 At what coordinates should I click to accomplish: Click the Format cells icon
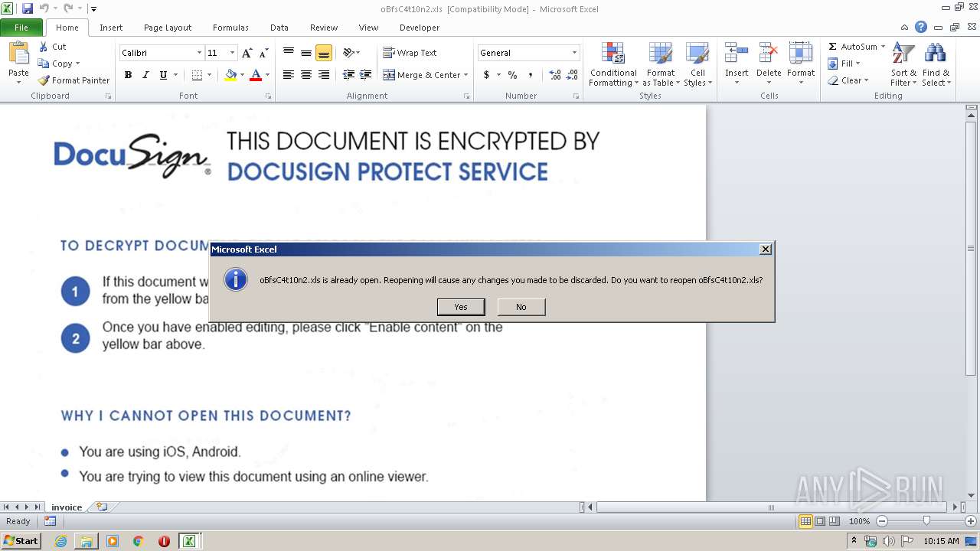tap(801, 53)
